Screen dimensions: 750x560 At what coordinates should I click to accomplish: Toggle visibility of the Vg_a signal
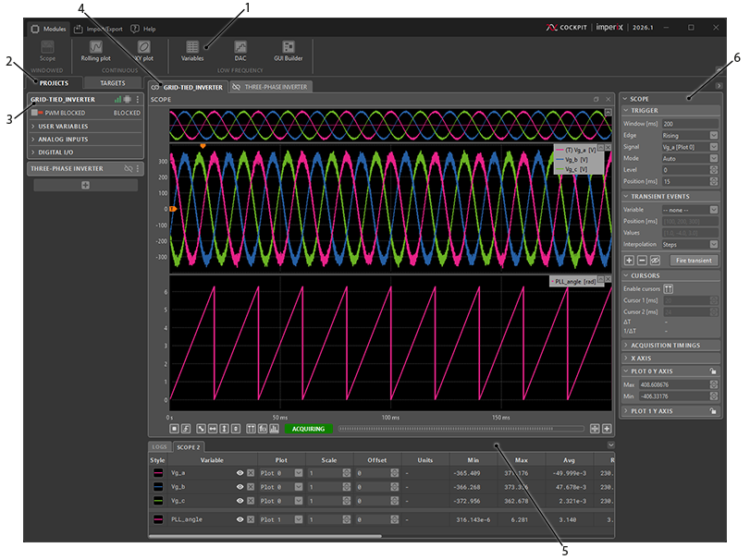[x=240, y=472]
